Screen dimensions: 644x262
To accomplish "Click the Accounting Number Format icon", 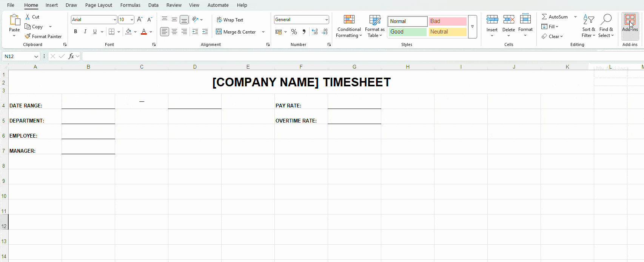I will tap(279, 32).
